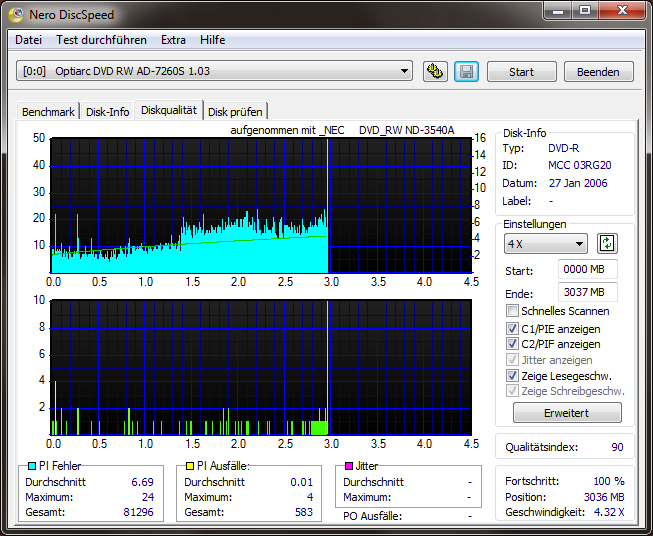The image size is (653, 536).
Task: Switch to the Disk prüfen tab
Action: [235, 112]
